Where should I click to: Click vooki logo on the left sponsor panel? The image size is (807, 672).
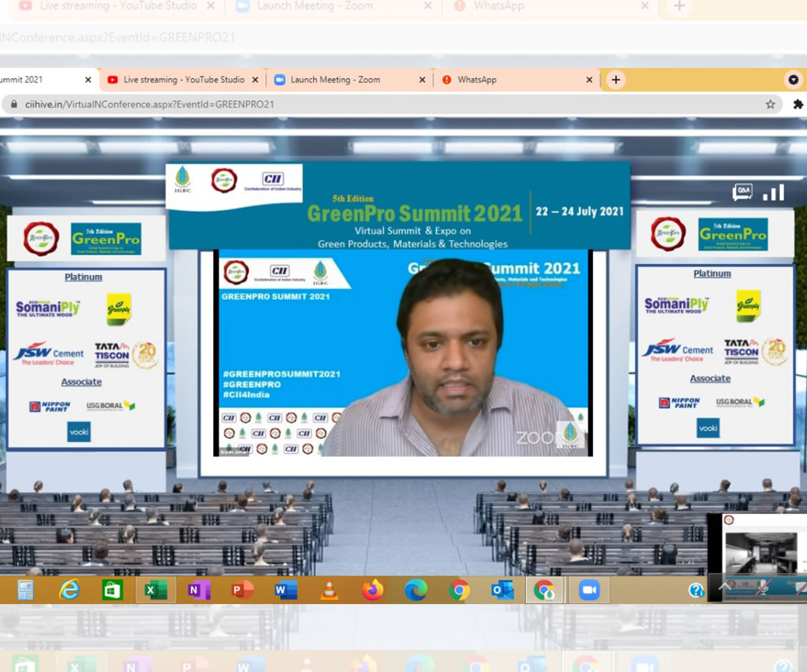[x=79, y=431]
